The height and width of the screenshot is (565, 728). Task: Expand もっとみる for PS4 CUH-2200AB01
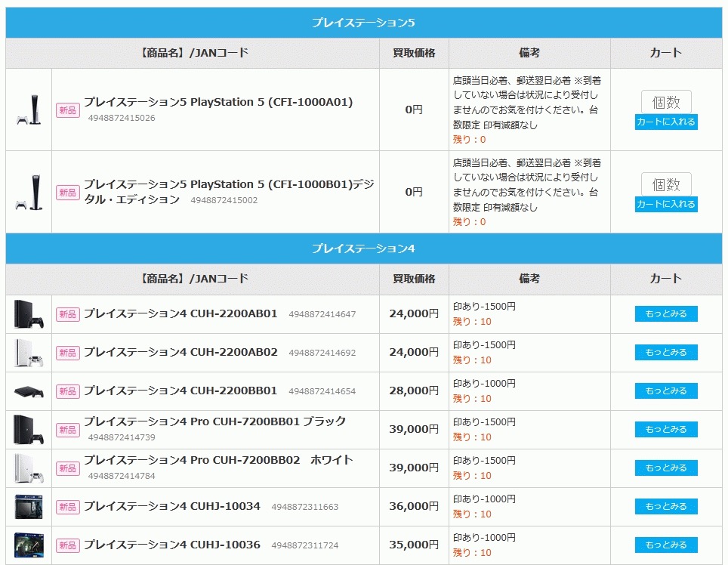[x=665, y=314]
